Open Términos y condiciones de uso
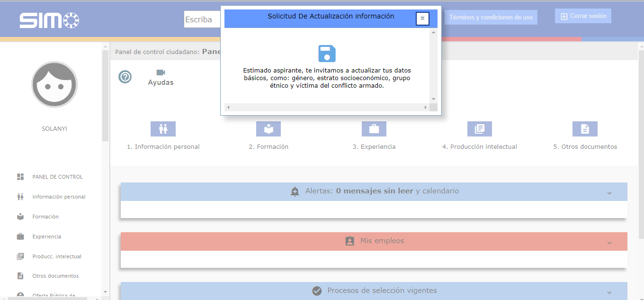This screenshot has width=644, height=300. coord(491,18)
